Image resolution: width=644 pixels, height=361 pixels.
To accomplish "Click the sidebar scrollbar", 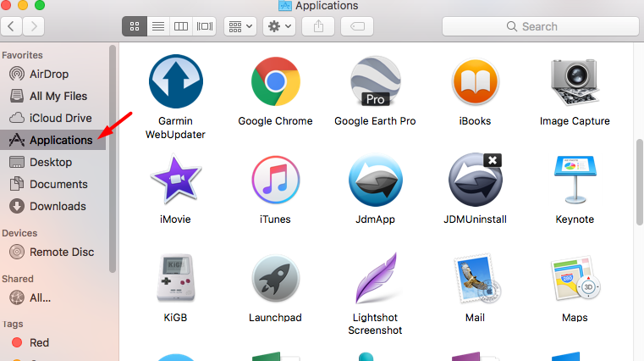I will point(112,158).
